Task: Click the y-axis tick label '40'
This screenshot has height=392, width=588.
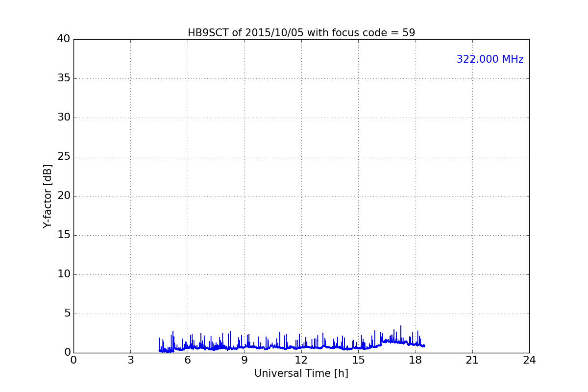Action: point(64,39)
